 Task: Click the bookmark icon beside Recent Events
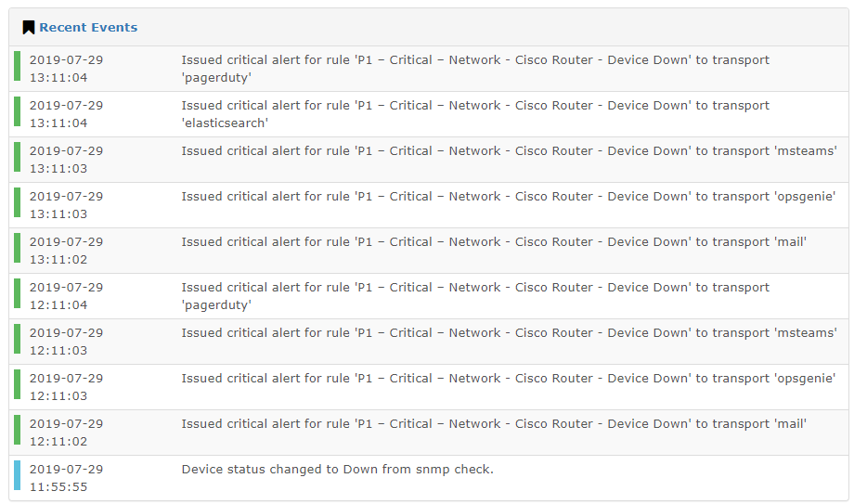point(28,28)
